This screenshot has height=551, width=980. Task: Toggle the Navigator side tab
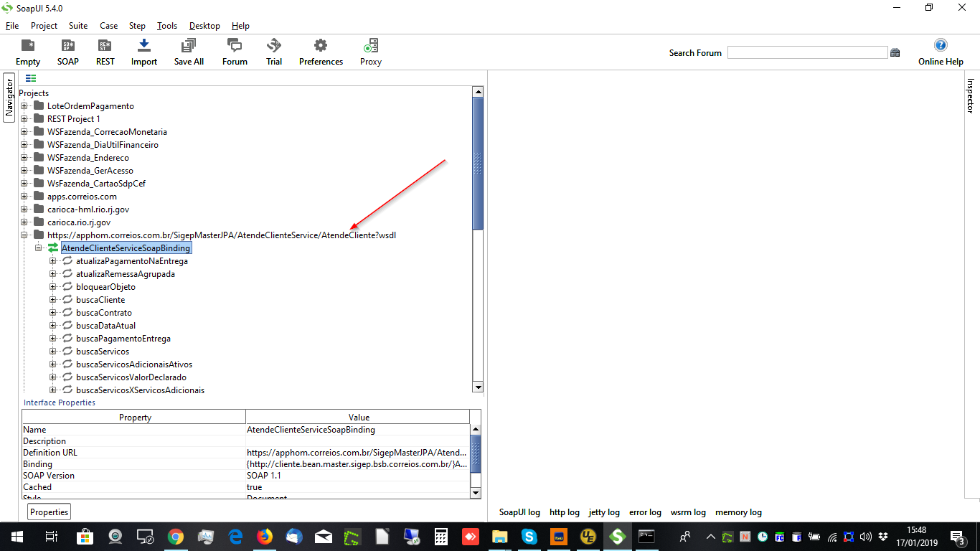9,98
